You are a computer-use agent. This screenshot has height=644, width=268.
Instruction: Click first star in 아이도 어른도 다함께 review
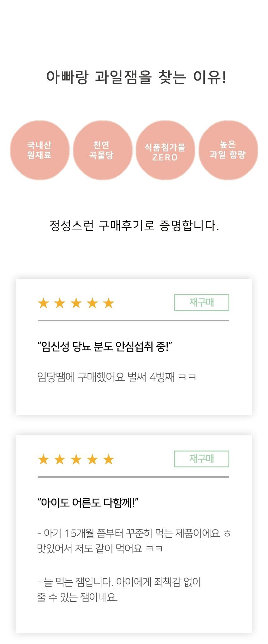point(44,459)
